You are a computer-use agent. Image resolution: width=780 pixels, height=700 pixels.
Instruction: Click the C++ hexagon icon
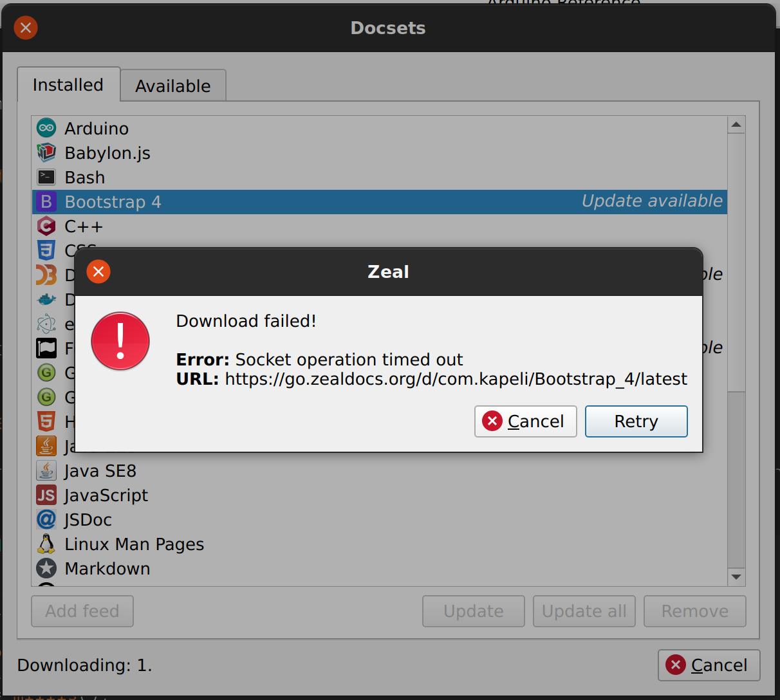point(46,226)
